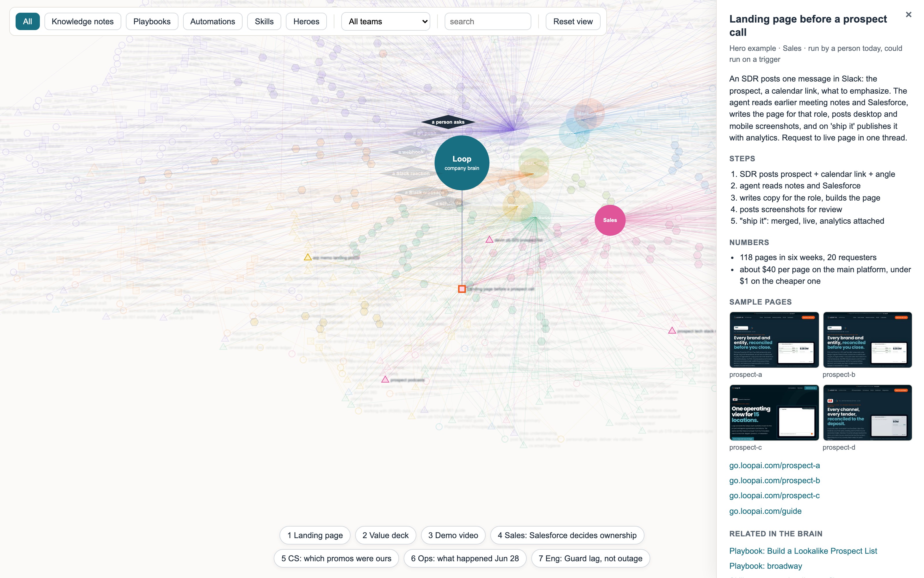Image resolution: width=924 pixels, height=578 pixels.
Task: Click the 'prospect-c' caption text
Action: point(745,447)
